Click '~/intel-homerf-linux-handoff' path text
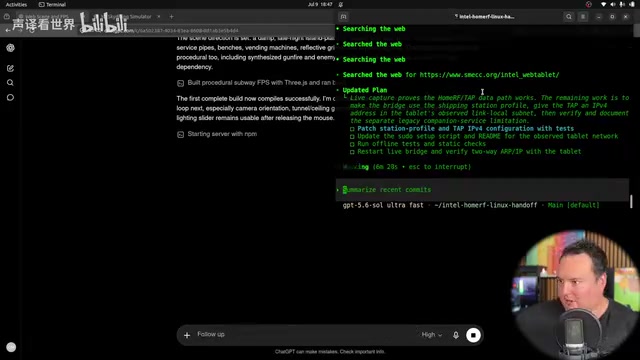The width and height of the screenshot is (640, 360). pyautogui.click(x=486, y=205)
